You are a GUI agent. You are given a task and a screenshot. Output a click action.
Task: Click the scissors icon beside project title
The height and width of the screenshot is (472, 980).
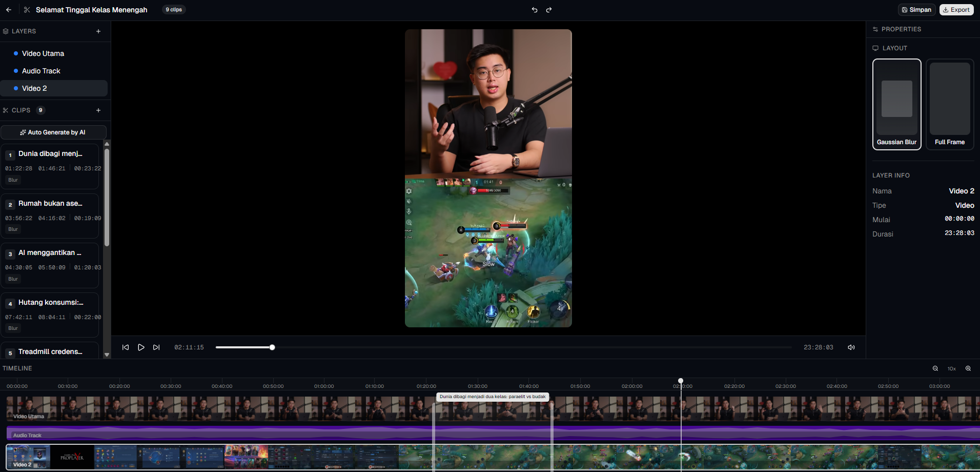coord(27,10)
